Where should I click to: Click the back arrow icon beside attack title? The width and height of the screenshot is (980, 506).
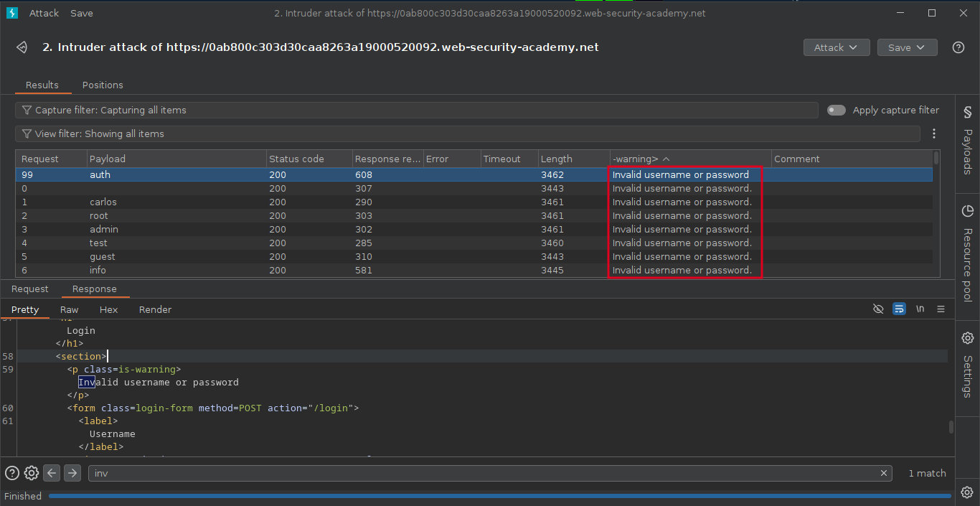point(22,47)
